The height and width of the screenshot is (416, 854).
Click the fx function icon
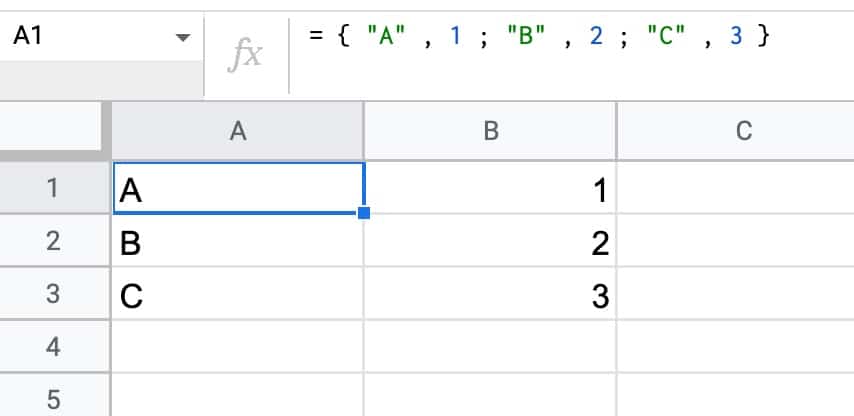tap(245, 56)
